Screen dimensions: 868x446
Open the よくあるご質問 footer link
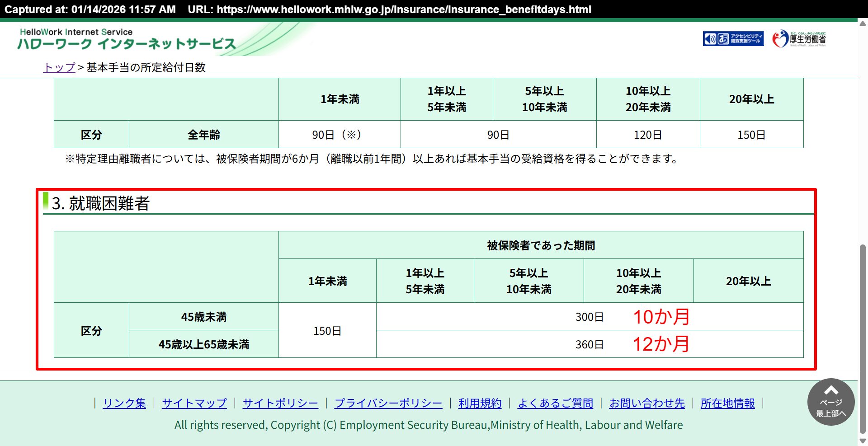(555, 403)
